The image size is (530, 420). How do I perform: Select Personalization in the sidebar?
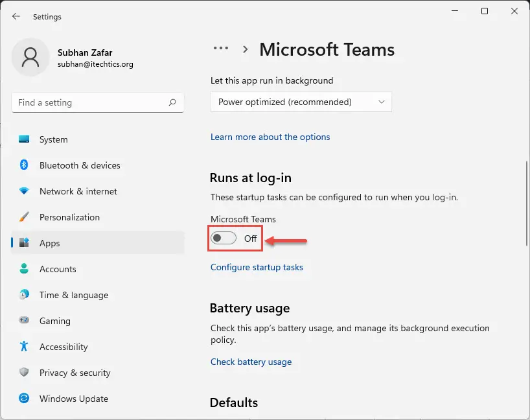(x=98, y=217)
